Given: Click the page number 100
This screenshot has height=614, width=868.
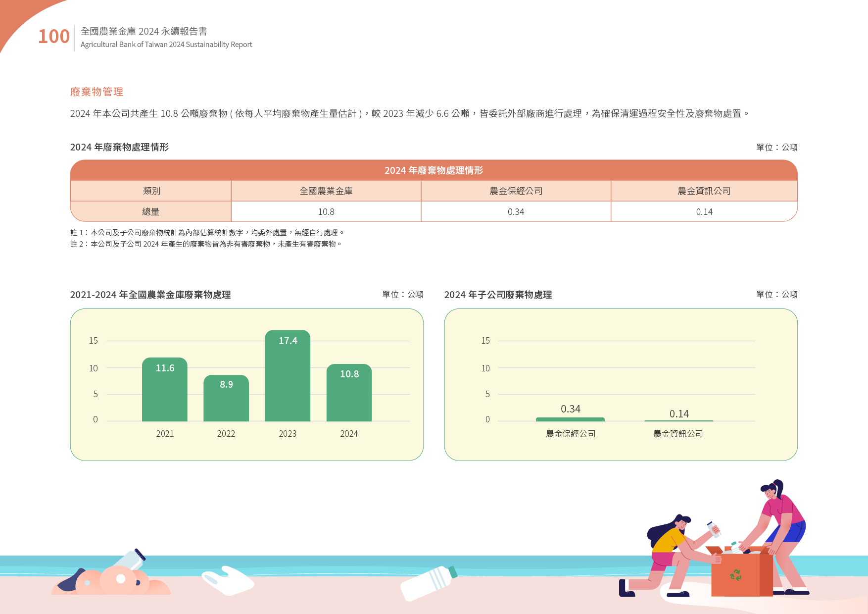Looking at the screenshot, I should point(54,37).
